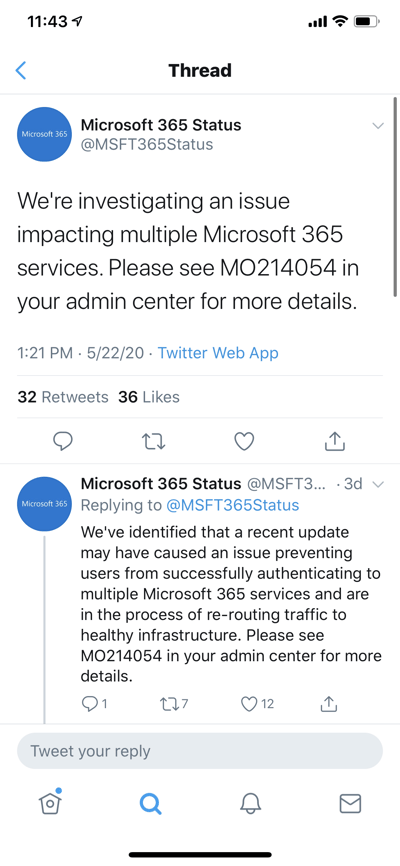Image resolution: width=400 pixels, height=866 pixels.
Task: Share the reply tweet about authentication
Action: tap(329, 703)
